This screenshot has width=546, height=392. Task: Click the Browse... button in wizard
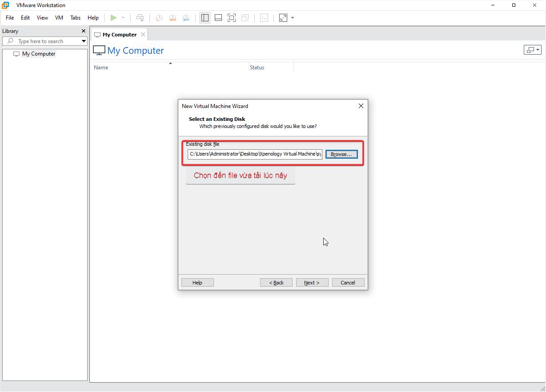341,154
